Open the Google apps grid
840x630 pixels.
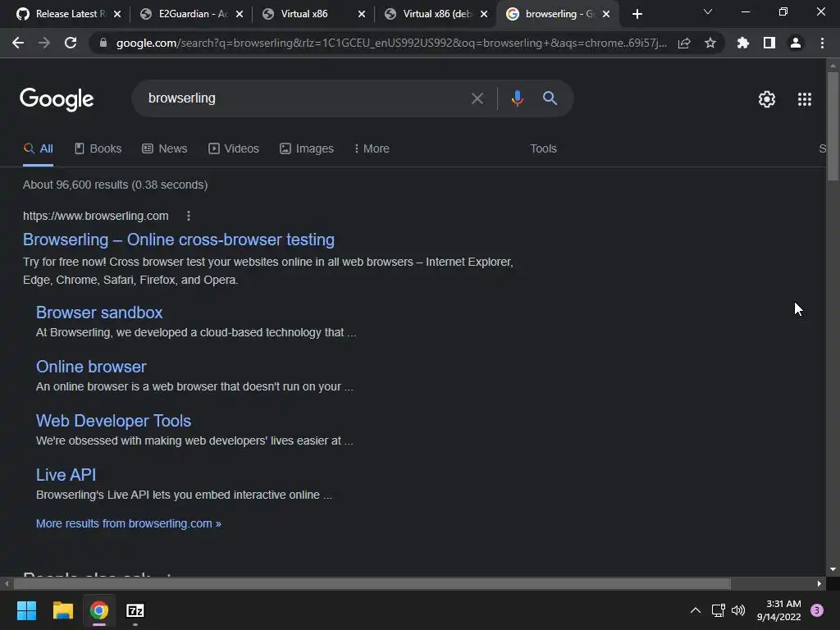pos(805,99)
